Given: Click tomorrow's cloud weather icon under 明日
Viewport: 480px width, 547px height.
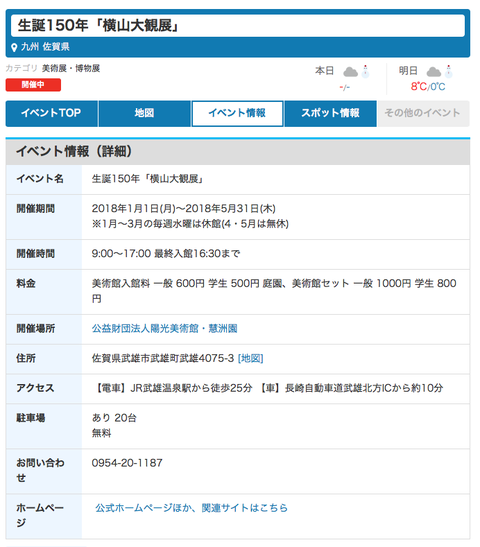Looking at the screenshot, I should pyautogui.click(x=434, y=72).
